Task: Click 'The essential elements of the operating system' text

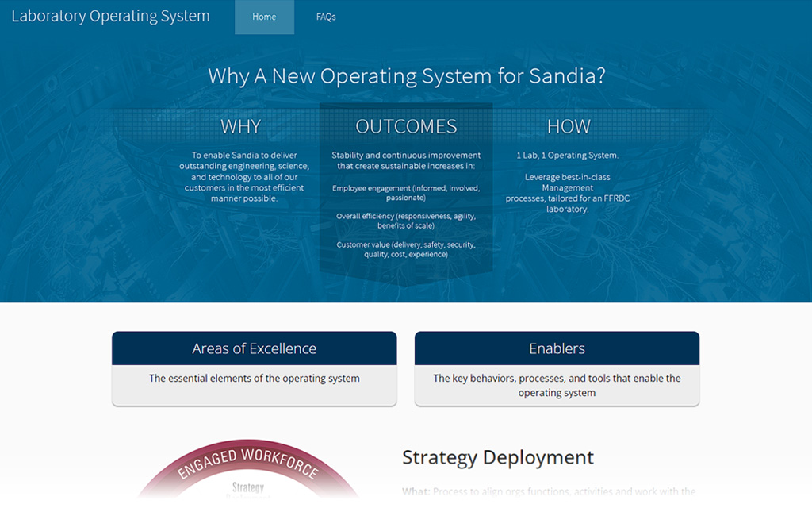Action: click(x=255, y=379)
